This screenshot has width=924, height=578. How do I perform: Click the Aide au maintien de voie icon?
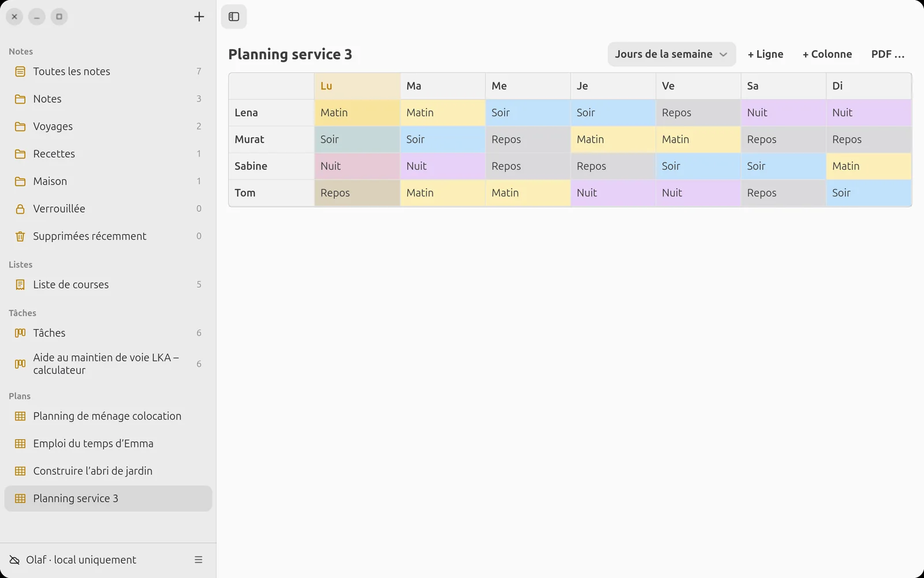[20, 364]
